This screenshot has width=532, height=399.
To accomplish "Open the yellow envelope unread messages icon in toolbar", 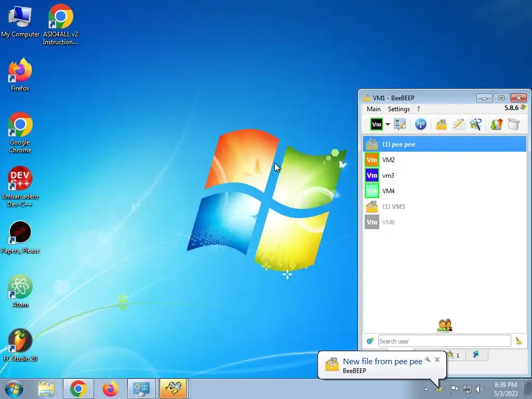I will point(441,124).
